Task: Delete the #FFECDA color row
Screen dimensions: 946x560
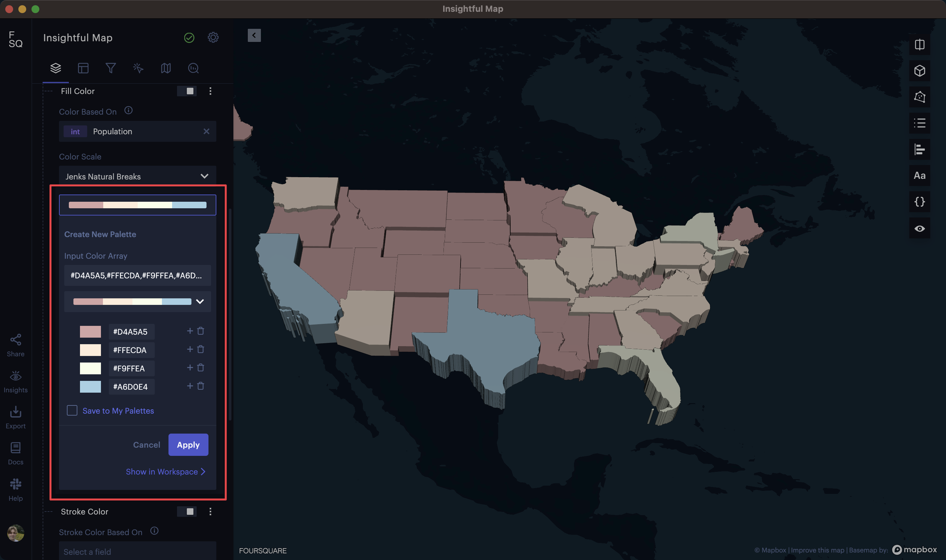Action: (x=201, y=349)
